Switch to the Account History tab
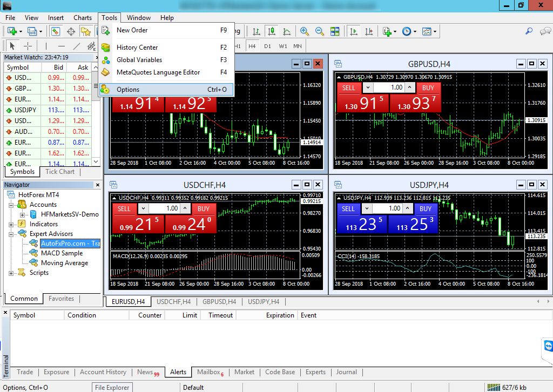553x392 pixels. pos(103,372)
